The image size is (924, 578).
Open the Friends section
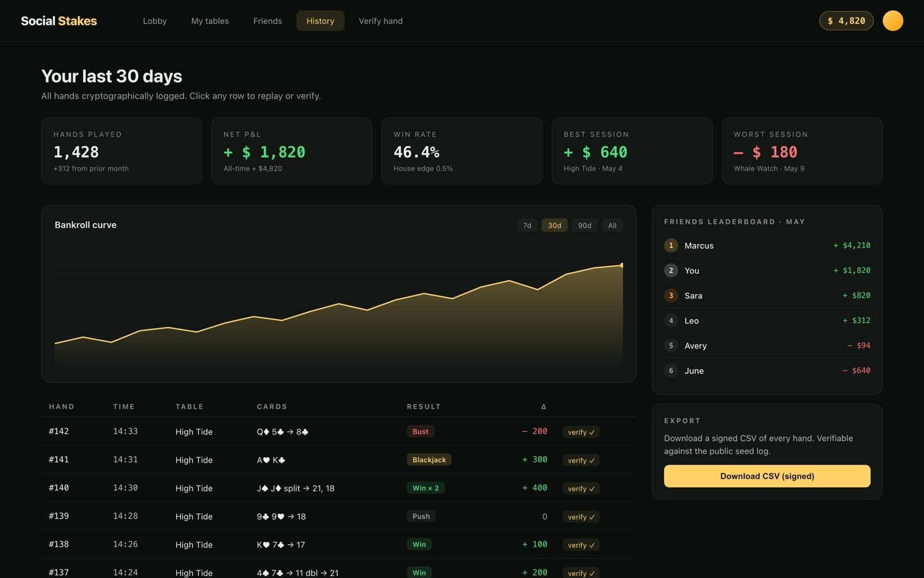[x=267, y=21]
